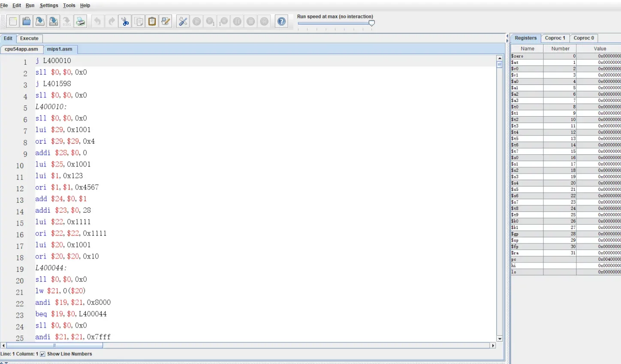This screenshot has width=621, height=364.
Task: Click the Save file icon
Action: [x=40, y=21]
